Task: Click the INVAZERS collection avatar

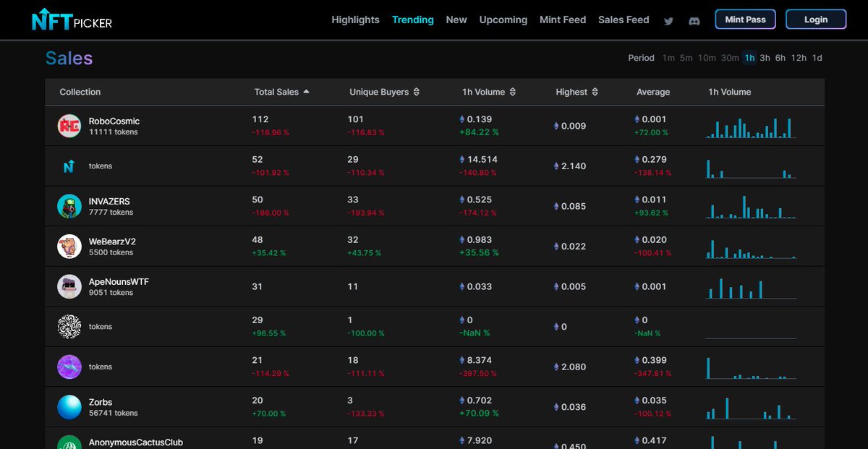Action: pyautogui.click(x=69, y=206)
